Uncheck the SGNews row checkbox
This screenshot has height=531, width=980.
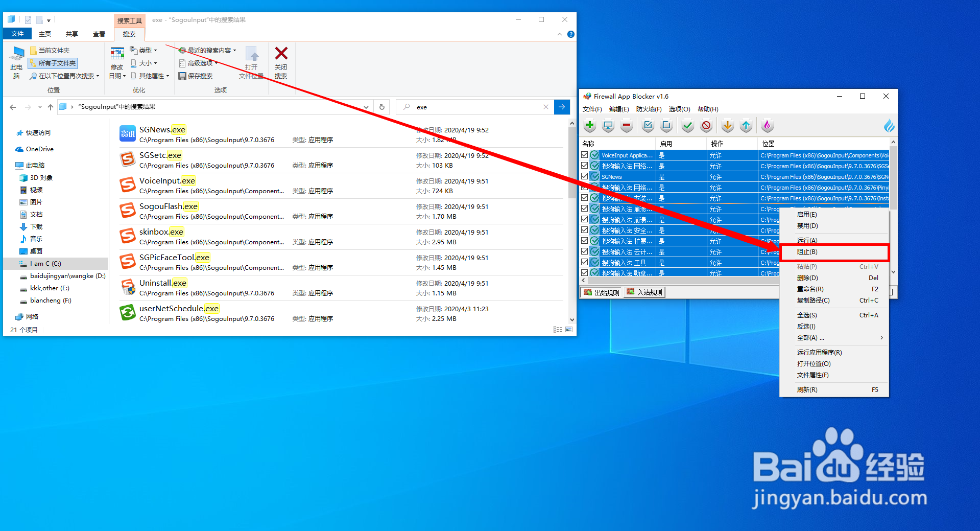pyautogui.click(x=584, y=176)
